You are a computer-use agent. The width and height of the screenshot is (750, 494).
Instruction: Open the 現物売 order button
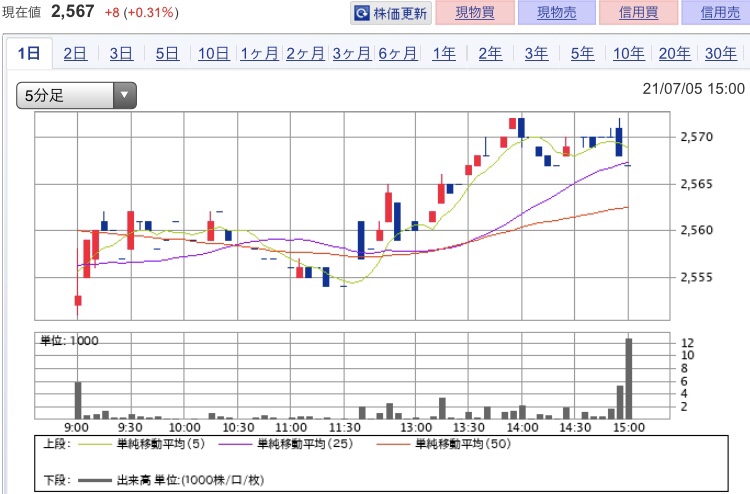[x=557, y=12]
